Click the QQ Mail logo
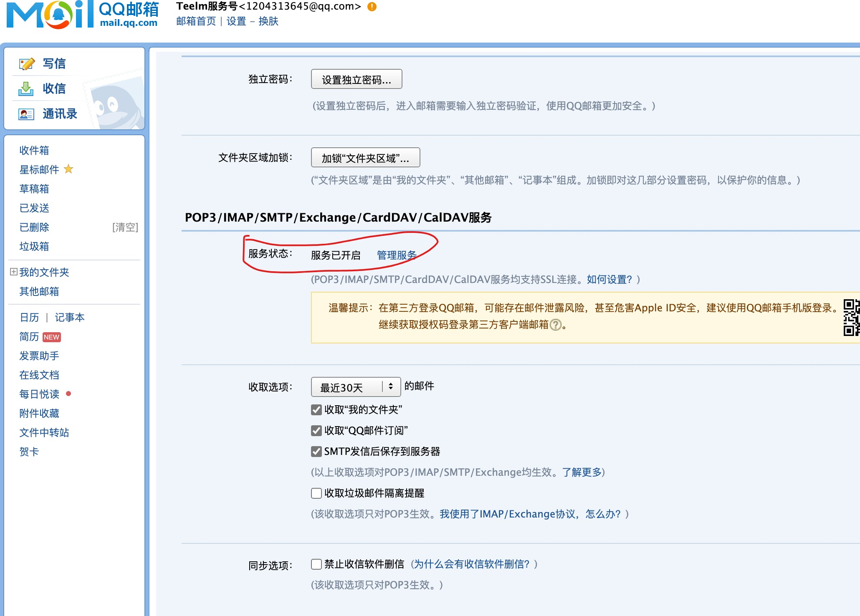 click(83, 15)
